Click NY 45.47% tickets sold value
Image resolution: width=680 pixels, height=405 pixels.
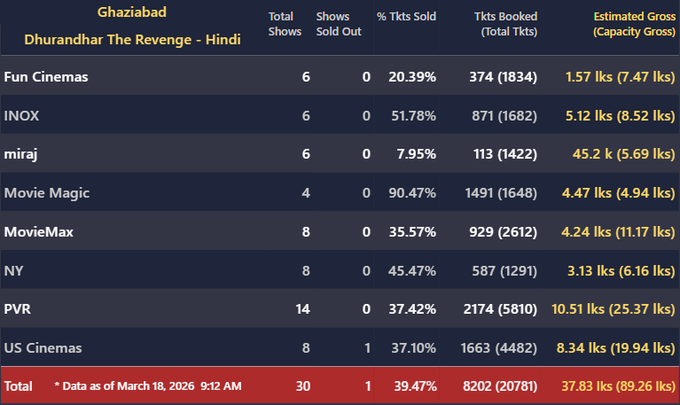[x=412, y=271]
